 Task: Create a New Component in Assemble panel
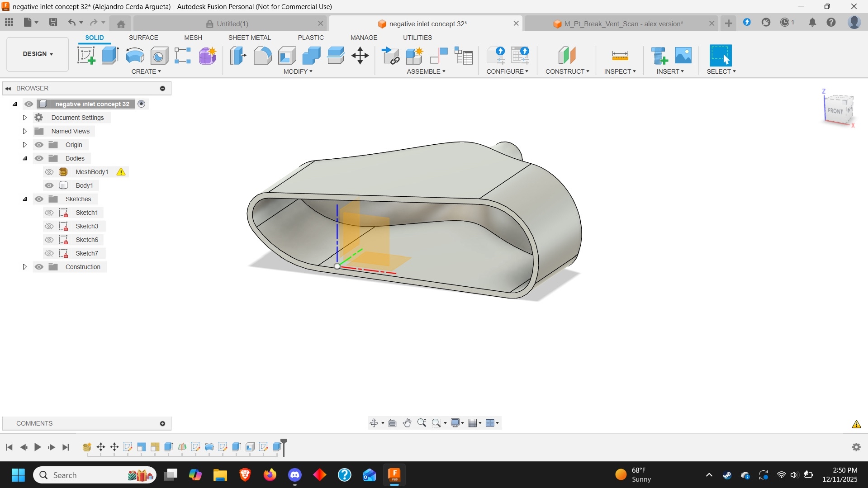click(413, 55)
